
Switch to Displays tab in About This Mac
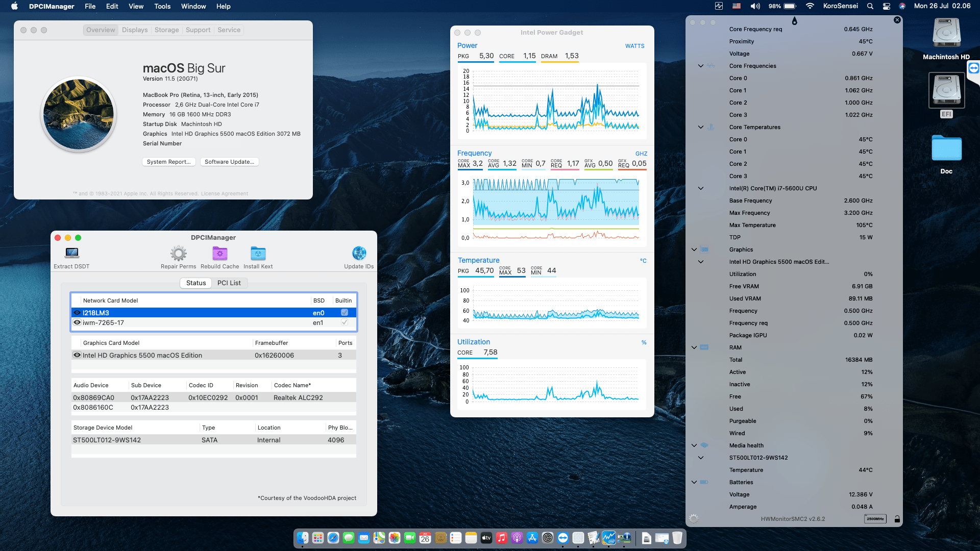point(135,30)
